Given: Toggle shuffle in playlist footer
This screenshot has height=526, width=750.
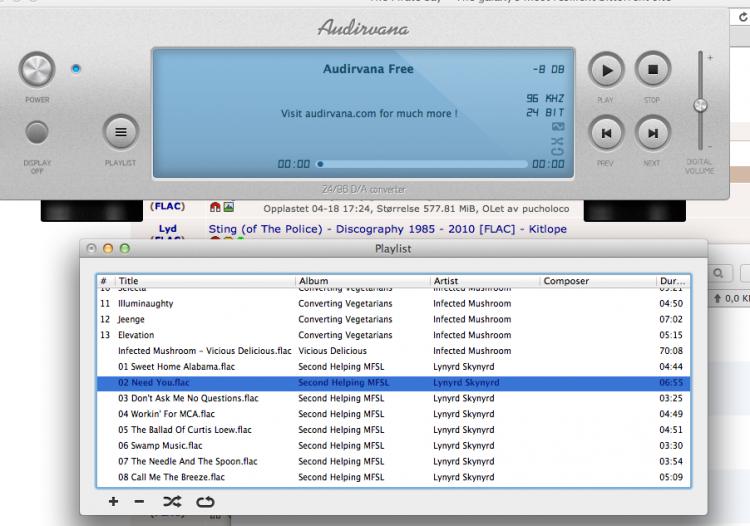Looking at the screenshot, I should tap(172, 501).
